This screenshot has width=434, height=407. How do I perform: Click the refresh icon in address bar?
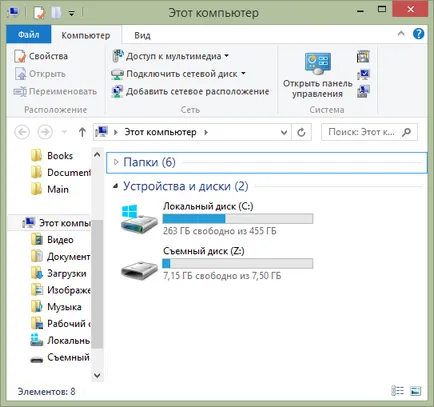point(301,132)
